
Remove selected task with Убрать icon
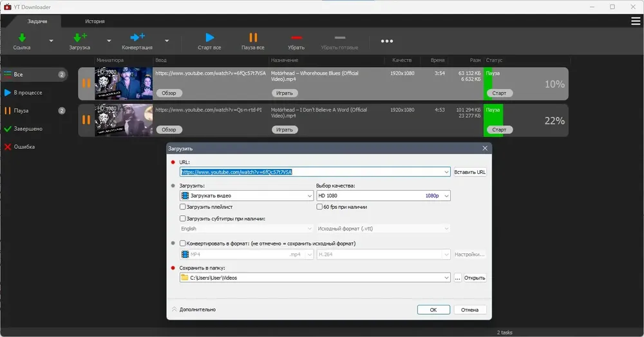(296, 38)
